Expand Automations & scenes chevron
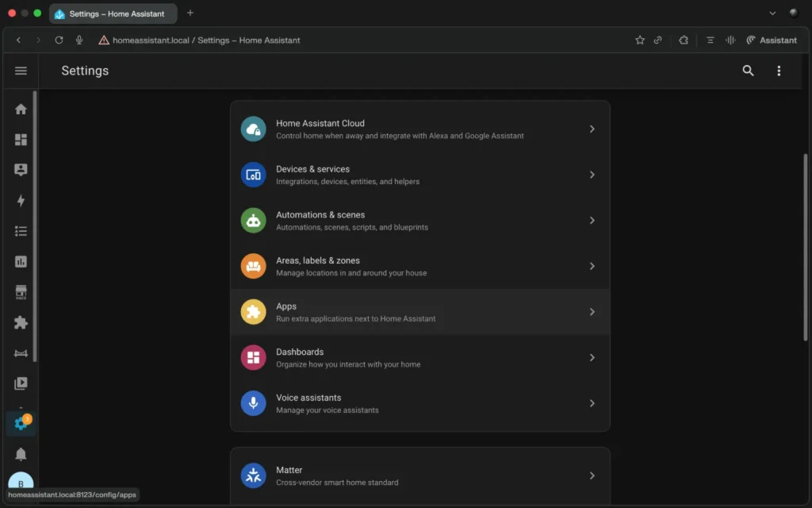The image size is (812, 508). 592,221
